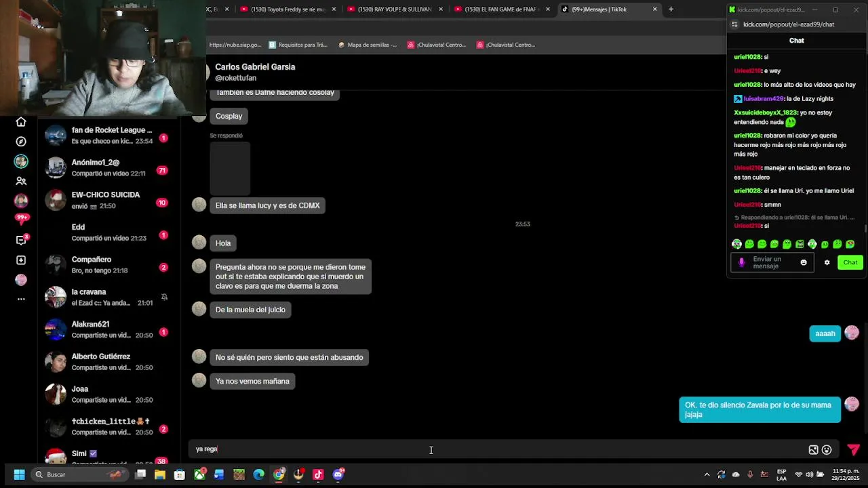Open nube.siap.go bookmark
868x488 pixels.
coord(235,45)
